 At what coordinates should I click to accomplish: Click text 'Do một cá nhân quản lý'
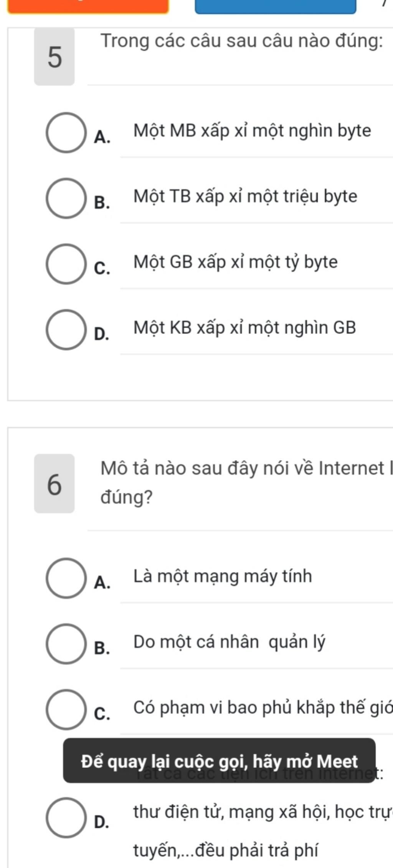(x=229, y=642)
